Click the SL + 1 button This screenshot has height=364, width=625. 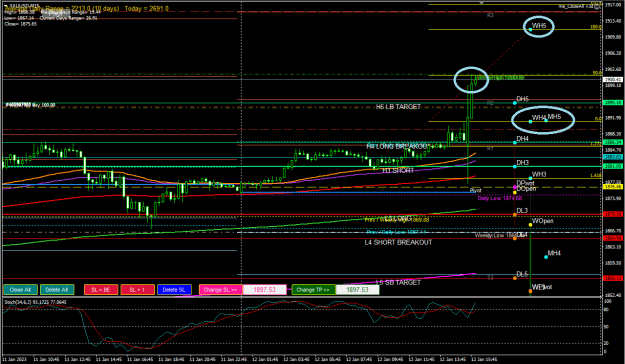coord(138,290)
